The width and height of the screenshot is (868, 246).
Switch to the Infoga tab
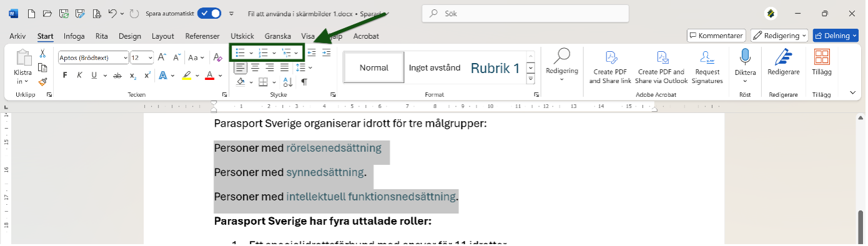74,36
